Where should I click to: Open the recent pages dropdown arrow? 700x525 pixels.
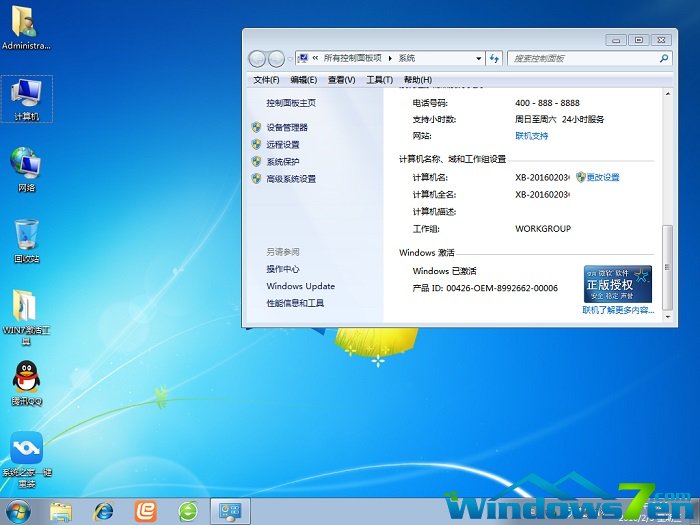tap(289, 58)
